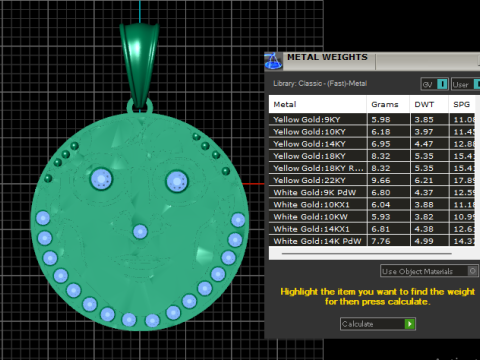Enable Use Object Materials option
Image resolution: width=480 pixels, height=360 pixels.
429,271
